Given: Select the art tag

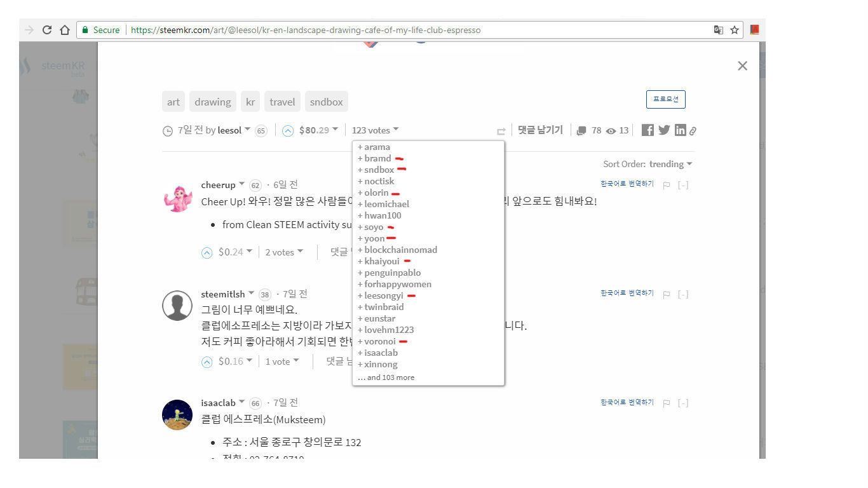Looking at the screenshot, I should pyautogui.click(x=173, y=101).
